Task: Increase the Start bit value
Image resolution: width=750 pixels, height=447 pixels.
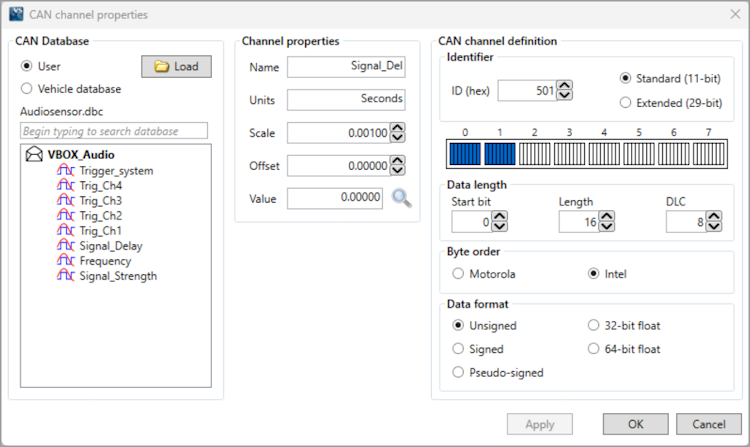Action: point(500,217)
